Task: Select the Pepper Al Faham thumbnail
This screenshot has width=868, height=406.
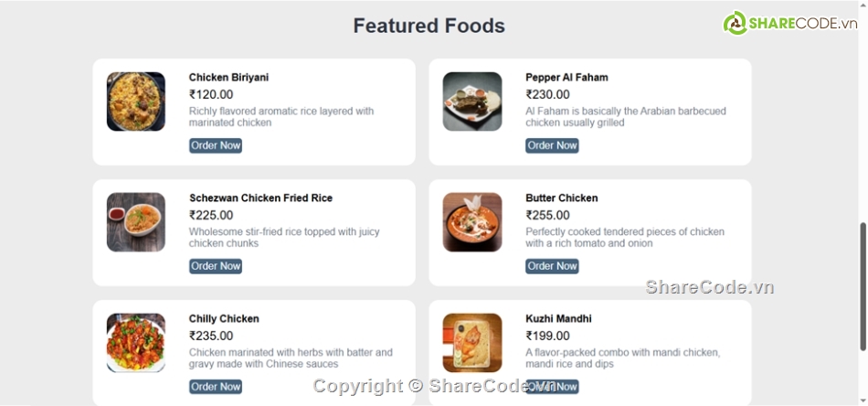Action: [472, 101]
